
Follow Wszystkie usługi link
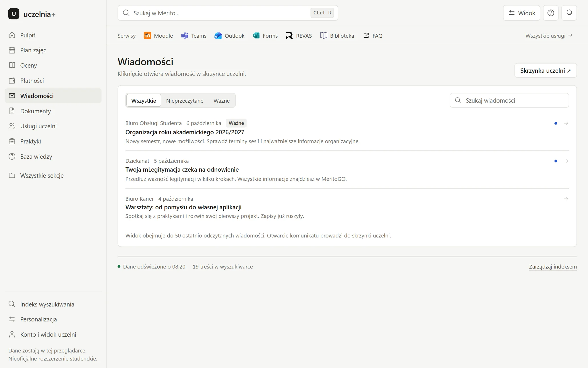click(x=549, y=36)
